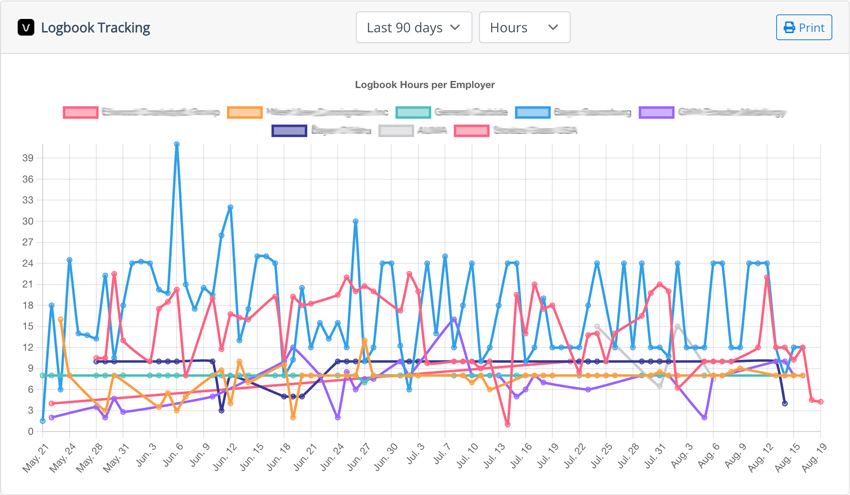The height and width of the screenshot is (495, 850).
Task: Click the blue data point peaking near Jun. 12
Action: [x=230, y=207]
